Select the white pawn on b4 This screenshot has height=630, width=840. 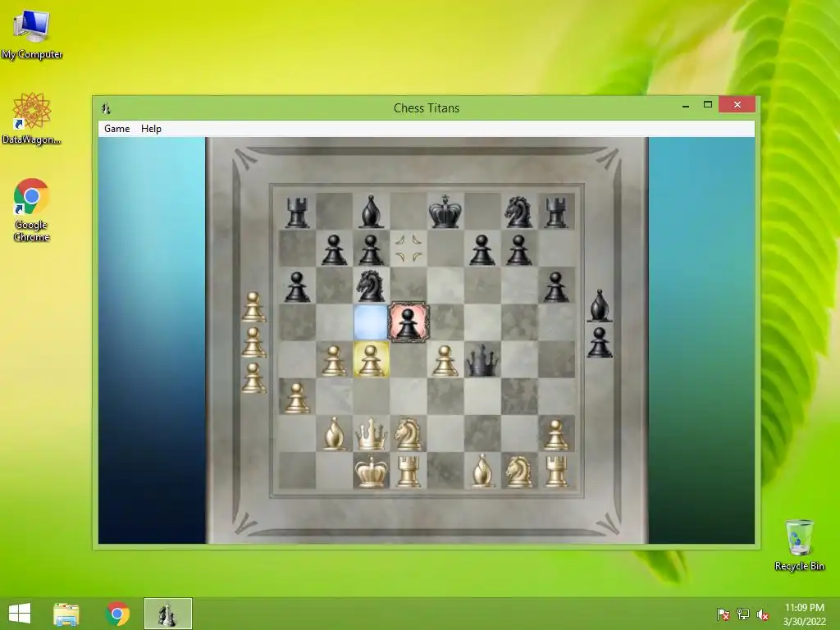point(334,360)
